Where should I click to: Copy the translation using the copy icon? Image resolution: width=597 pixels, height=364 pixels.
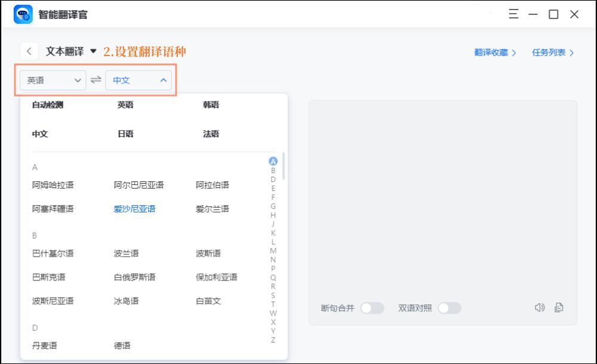point(558,307)
